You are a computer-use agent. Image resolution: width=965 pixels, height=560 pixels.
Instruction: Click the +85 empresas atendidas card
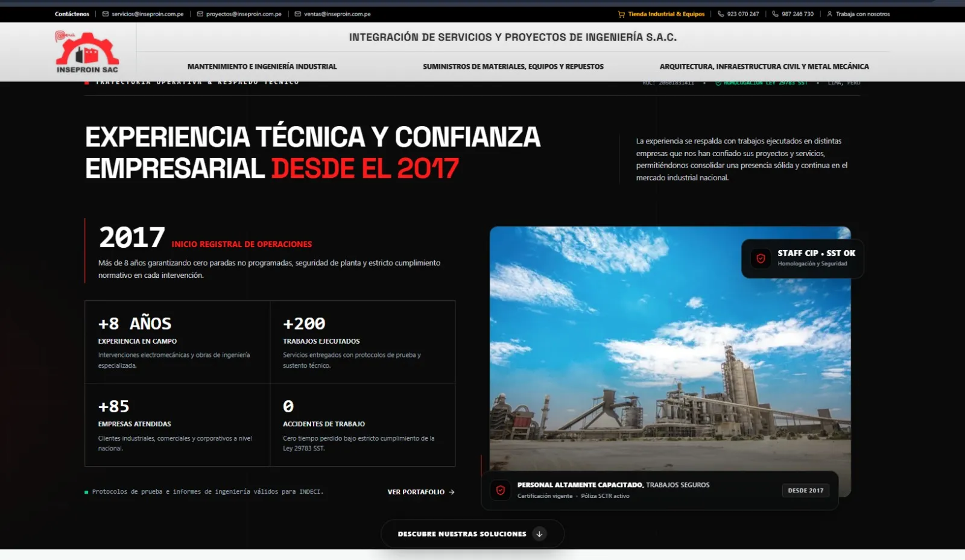point(177,425)
